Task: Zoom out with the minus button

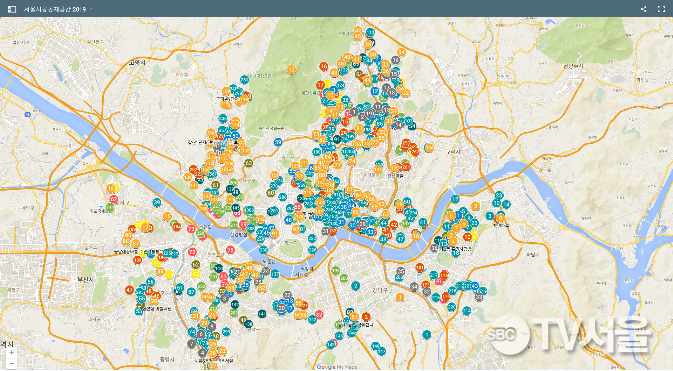Action: pos(11,363)
